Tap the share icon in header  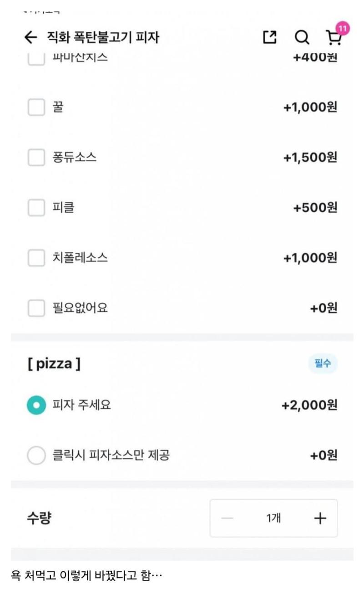pyautogui.click(x=270, y=37)
